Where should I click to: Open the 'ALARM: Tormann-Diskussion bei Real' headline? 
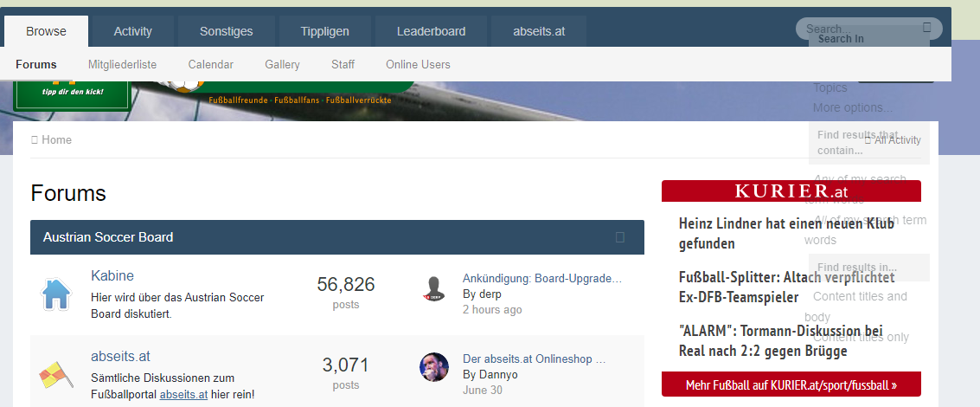[x=780, y=340]
